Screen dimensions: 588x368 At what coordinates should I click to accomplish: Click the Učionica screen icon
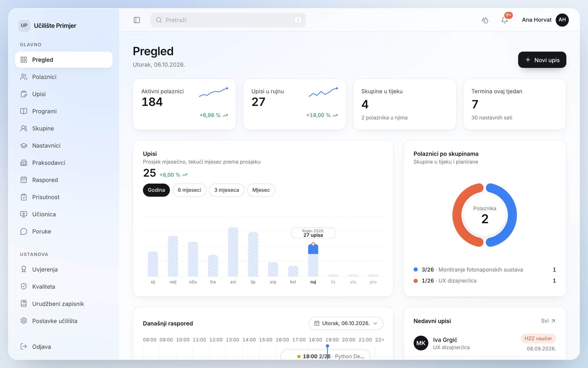pos(24,214)
